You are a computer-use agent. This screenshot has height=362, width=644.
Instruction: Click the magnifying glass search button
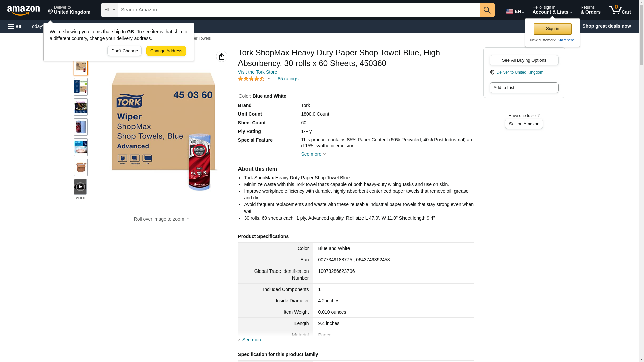[487, 10]
